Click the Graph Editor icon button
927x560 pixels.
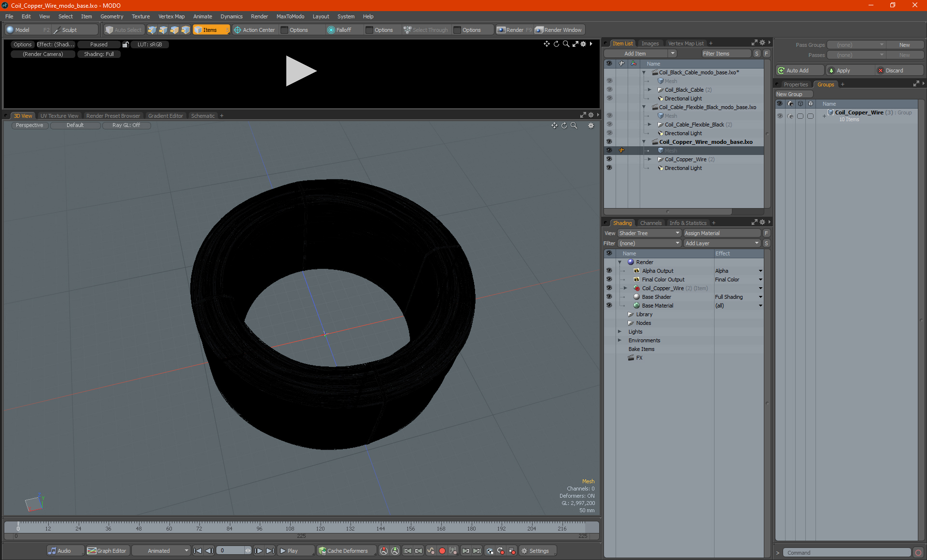[x=92, y=551]
